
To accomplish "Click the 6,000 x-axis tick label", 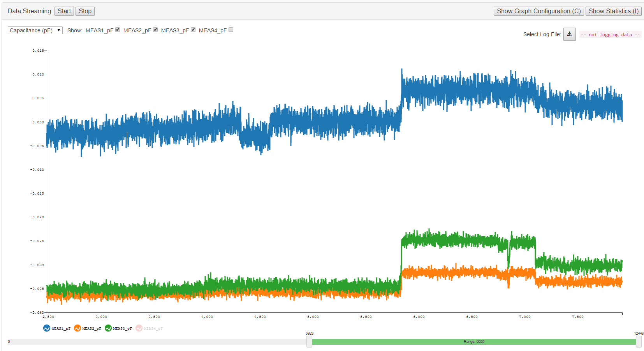I will [x=419, y=317].
